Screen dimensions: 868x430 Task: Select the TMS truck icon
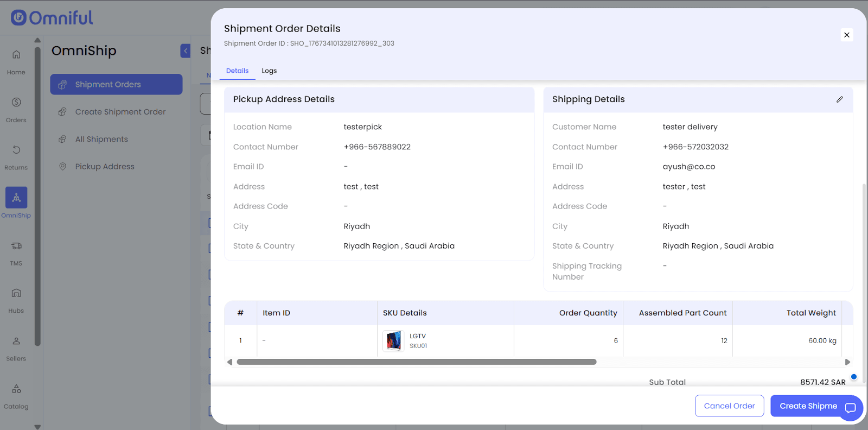click(x=16, y=246)
